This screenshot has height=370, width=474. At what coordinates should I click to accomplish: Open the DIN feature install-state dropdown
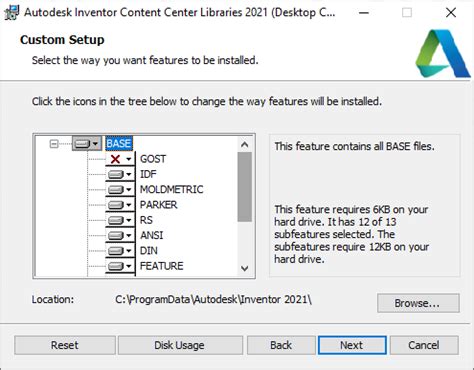[120, 251]
